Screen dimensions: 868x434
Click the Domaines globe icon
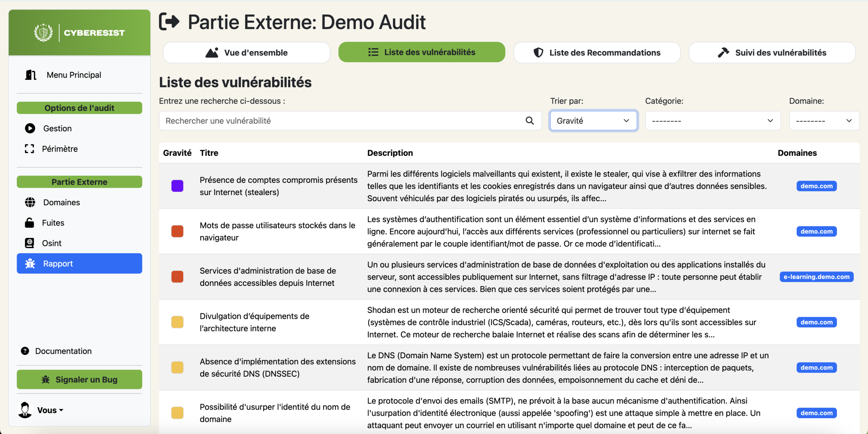(x=30, y=202)
